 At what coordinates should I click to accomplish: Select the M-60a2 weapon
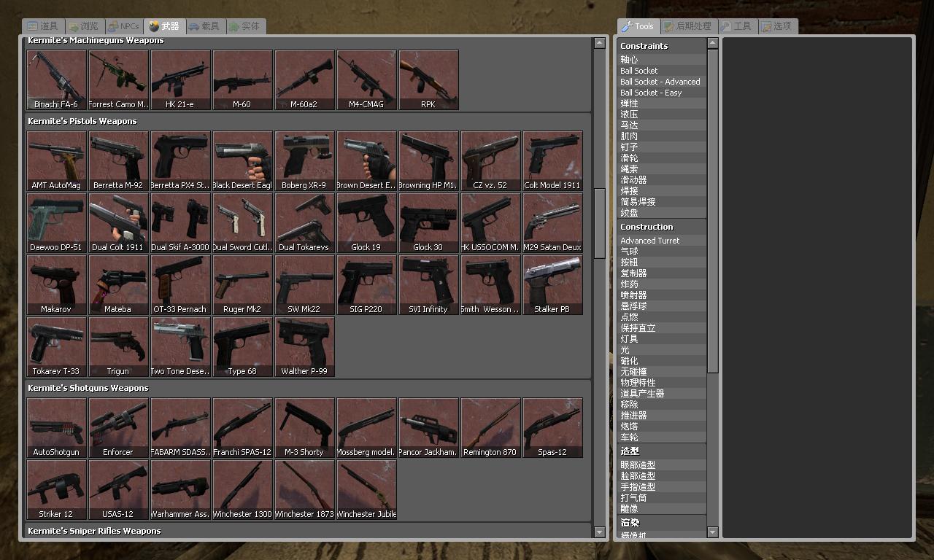pos(304,80)
